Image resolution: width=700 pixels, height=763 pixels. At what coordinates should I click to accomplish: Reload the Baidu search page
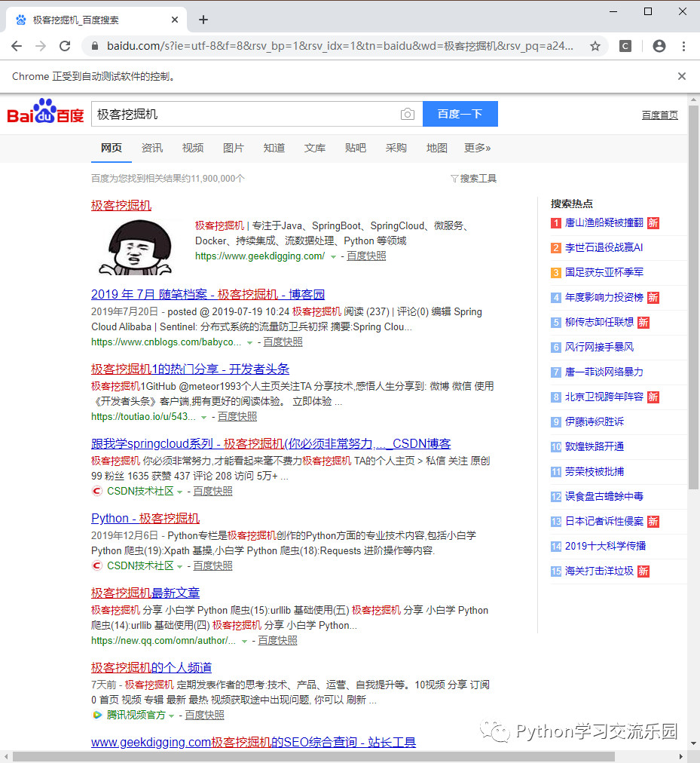pyautogui.click(x=65, y=46)
